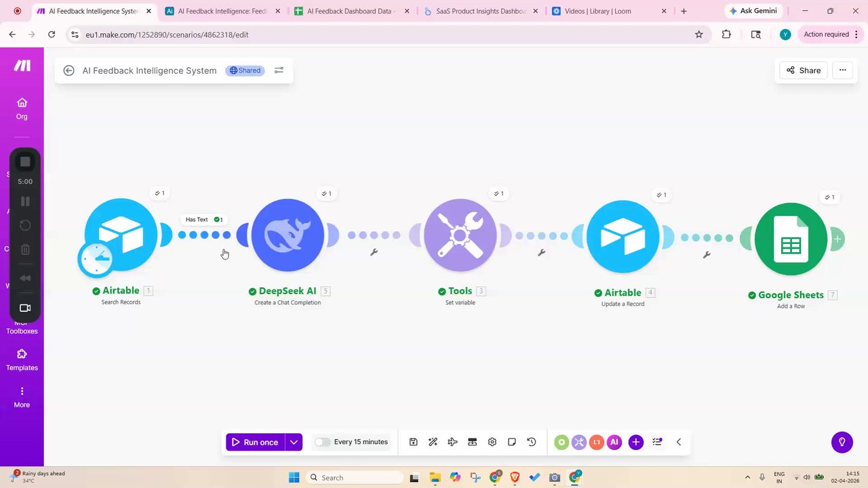The image size is (868, 488).
Task: Open scenario settings gear in bottom toolbar
Action: 492,442
